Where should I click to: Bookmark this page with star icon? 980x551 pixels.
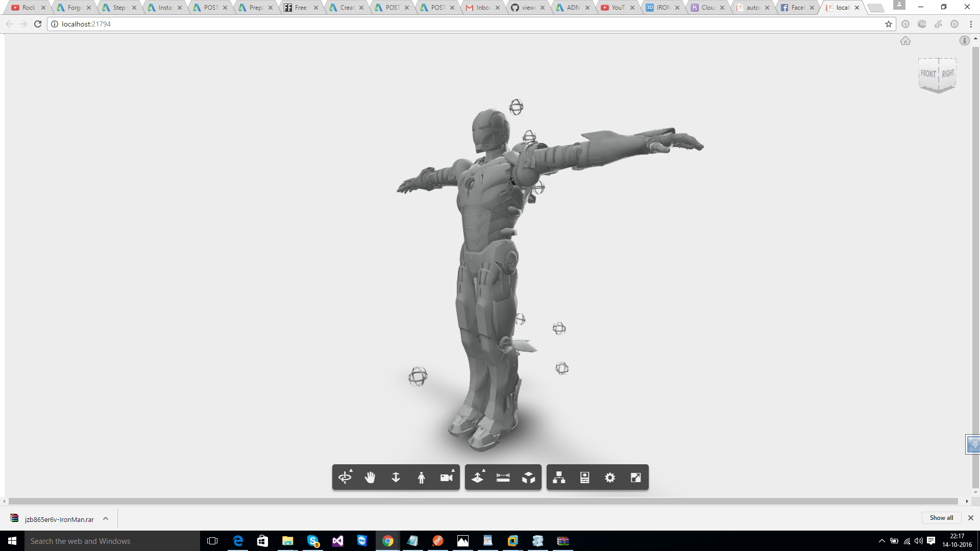[x=888, y=24]
